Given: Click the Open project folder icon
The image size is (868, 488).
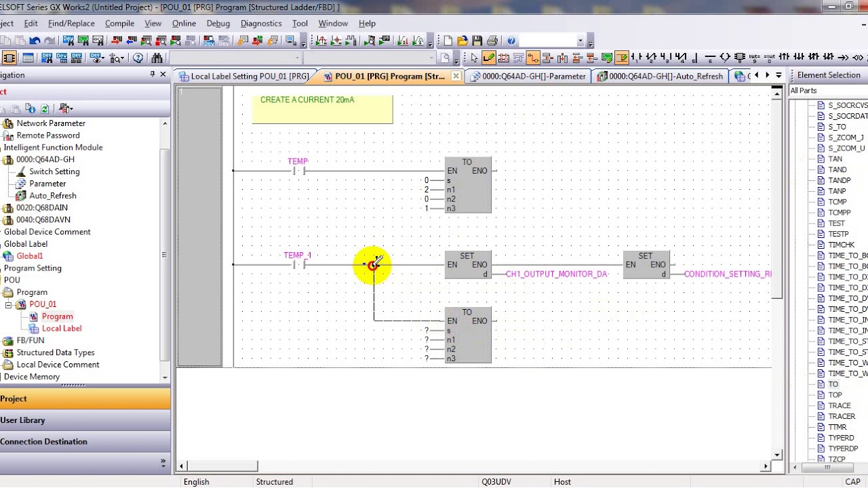Looking at the screenshot, I should point(462,41).
